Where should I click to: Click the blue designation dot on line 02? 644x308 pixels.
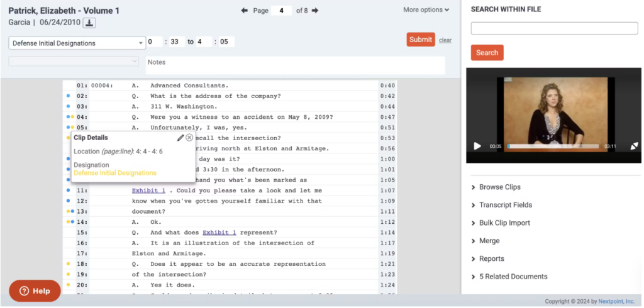pyautogui.click(x=68, y=96)
